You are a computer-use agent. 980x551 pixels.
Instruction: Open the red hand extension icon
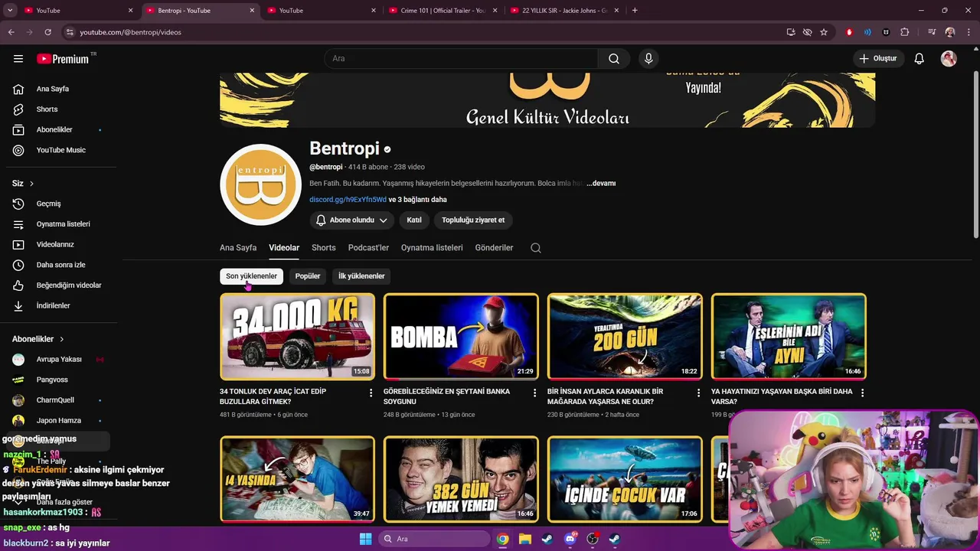point(849,32)
